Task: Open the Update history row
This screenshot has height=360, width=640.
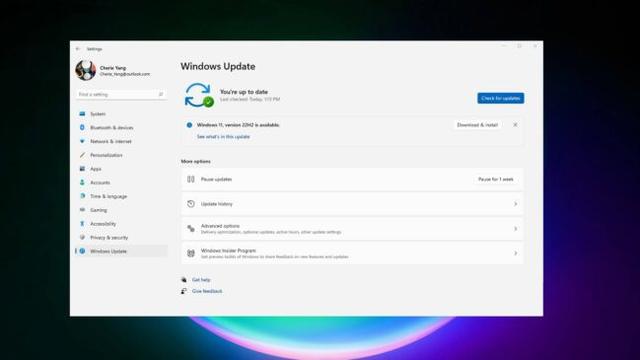Action: tap(352, 204)
